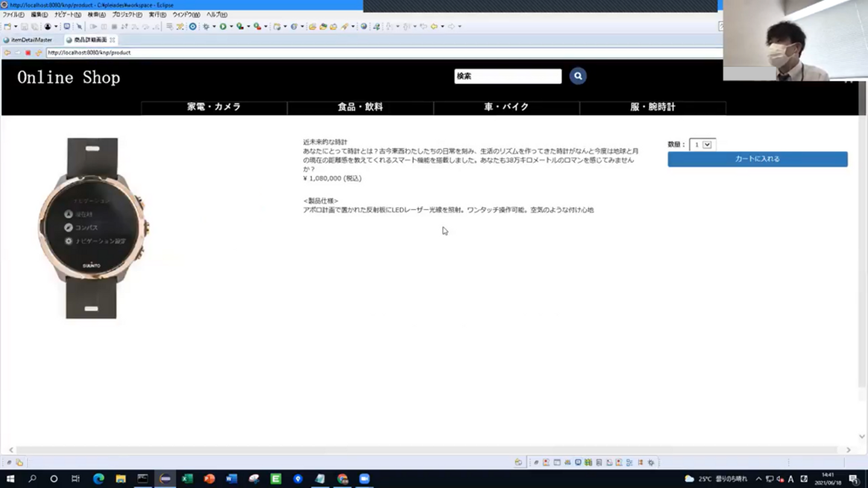Open the Windows Start menu
The height and width of the screenshot is (488, 868).
coord(10,479)
